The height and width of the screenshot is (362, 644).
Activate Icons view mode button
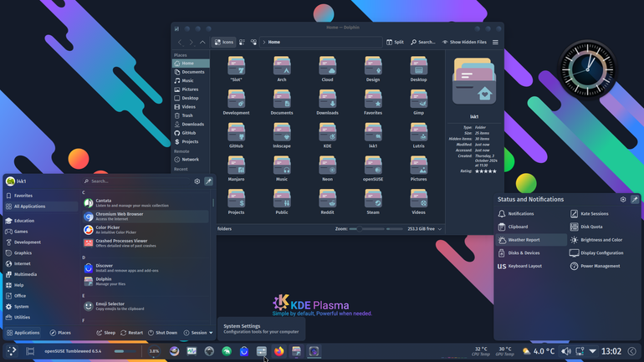[x=224, y=42]
